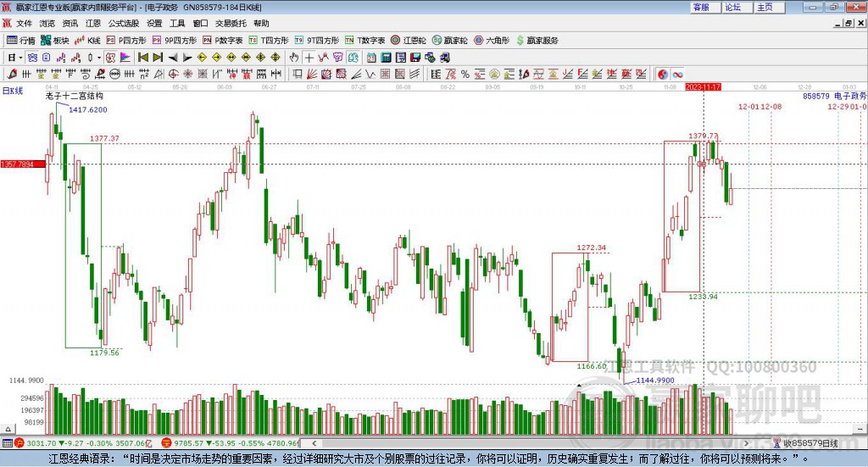Image resolution: width=868 pixels, height=467 pixels.
Task: Click the truck icon in toolbar
Action: tap(444, 57)
